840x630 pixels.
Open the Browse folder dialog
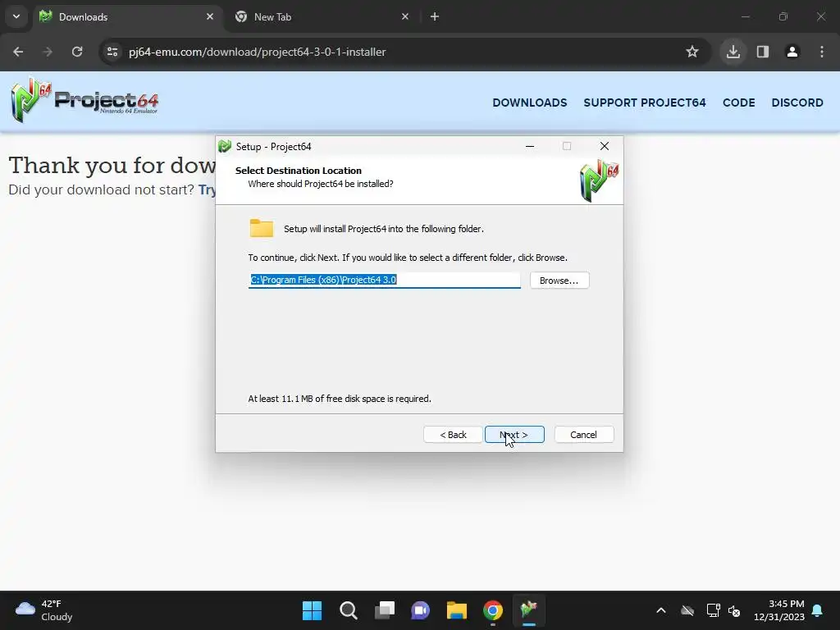point(559,281)
